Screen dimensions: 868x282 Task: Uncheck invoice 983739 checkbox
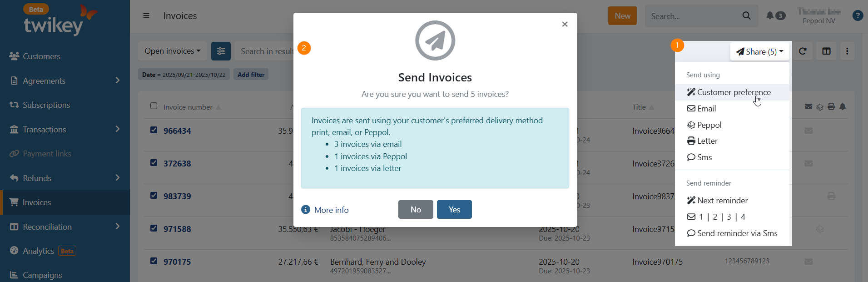[x=154, y=196]
